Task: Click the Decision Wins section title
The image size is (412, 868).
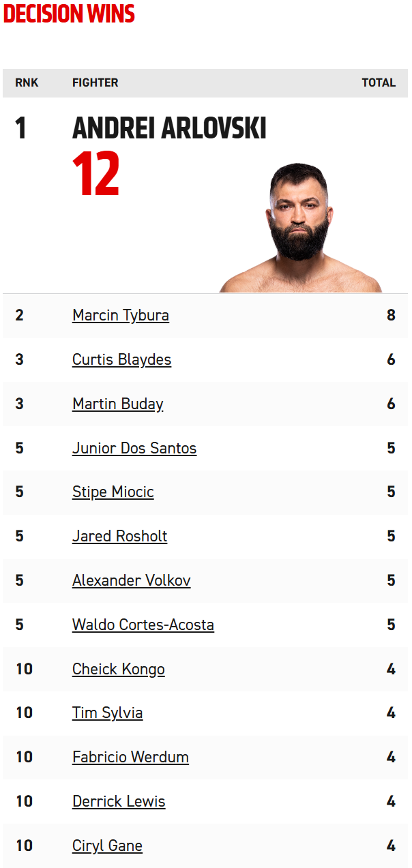Action: [x=69, y=14]
